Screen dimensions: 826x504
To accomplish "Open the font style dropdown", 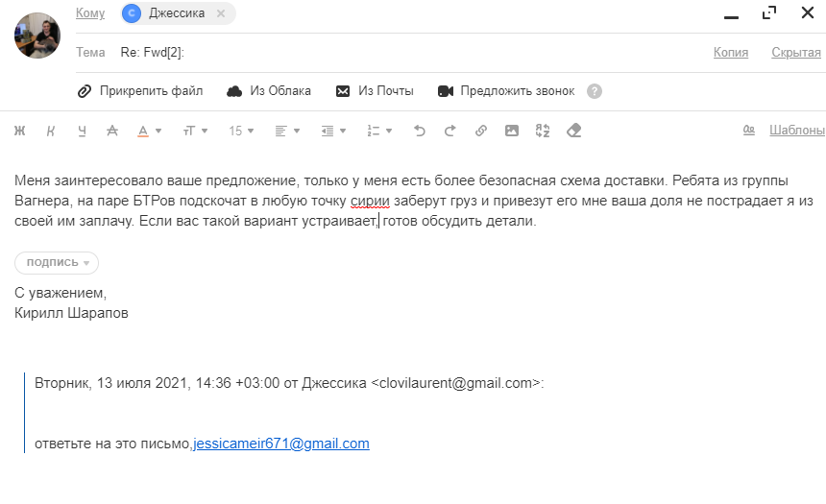I will (194, 131).
